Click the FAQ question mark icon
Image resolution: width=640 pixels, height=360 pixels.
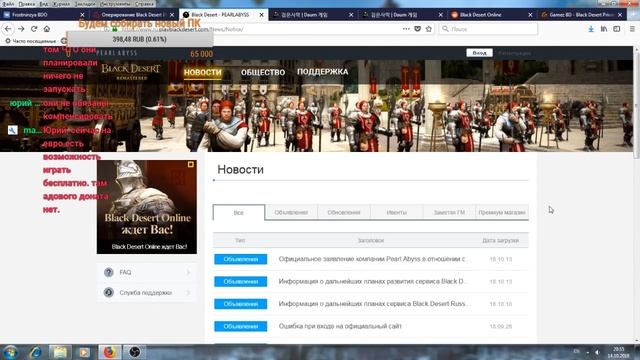[x=109, y=272]
